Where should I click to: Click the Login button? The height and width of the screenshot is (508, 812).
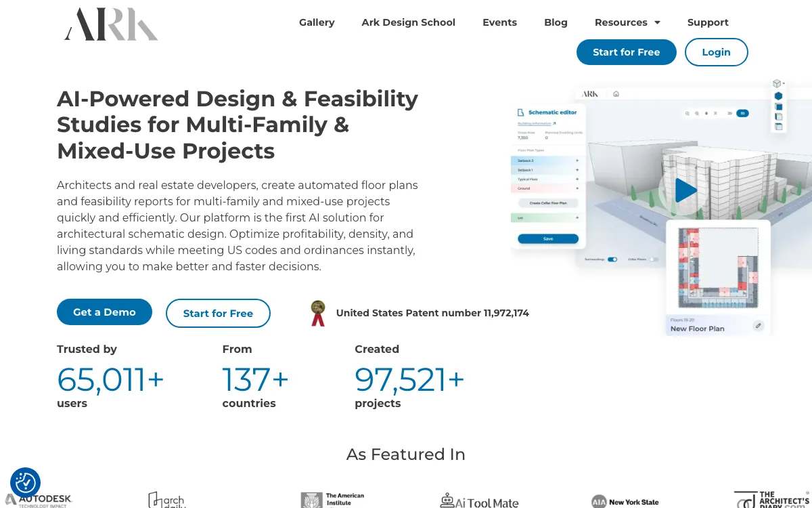(717, 52)
